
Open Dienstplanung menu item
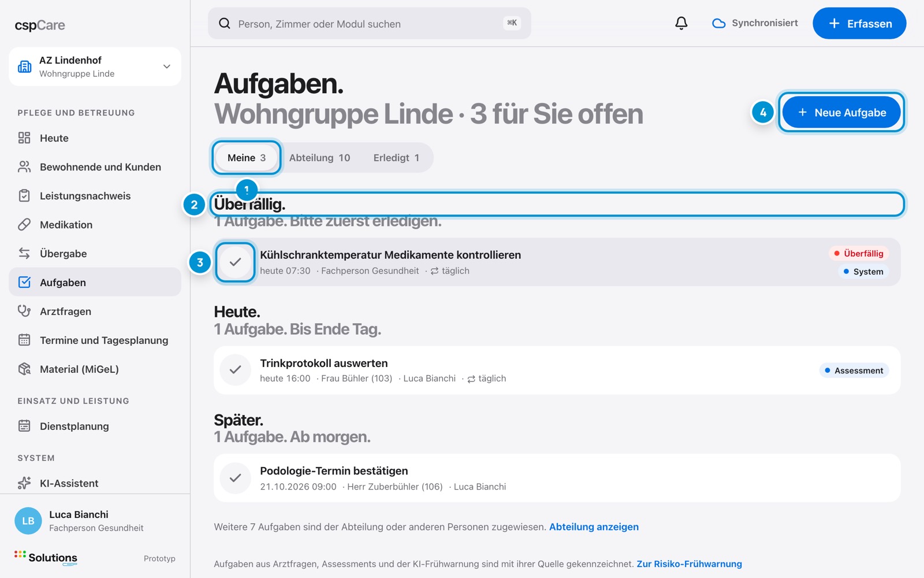[x=95, y=426]
